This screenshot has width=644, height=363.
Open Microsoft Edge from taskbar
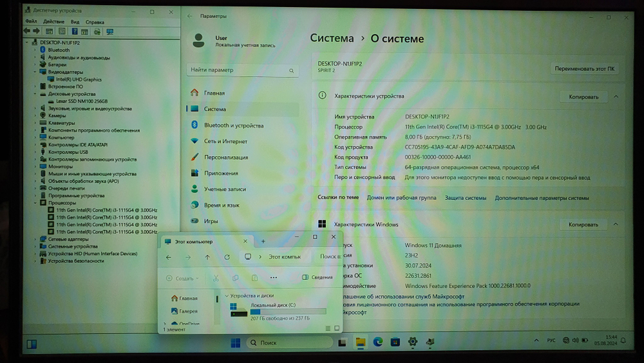(x=378, y=342)
